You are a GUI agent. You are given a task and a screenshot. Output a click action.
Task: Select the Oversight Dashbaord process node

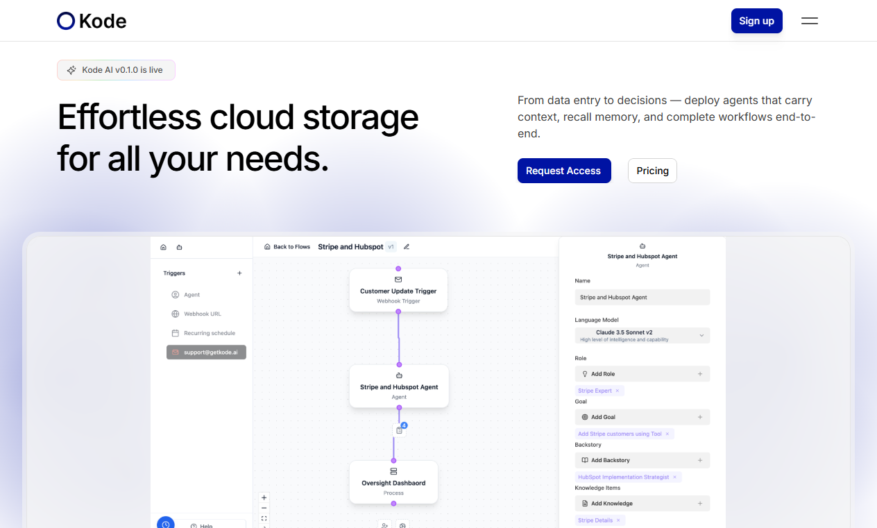[x=393, y=482]
